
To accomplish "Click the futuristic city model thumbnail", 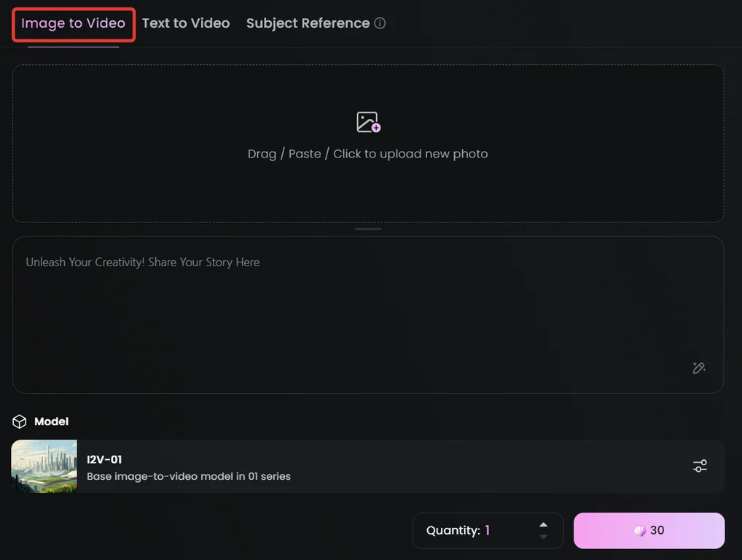I will [44, 466].
